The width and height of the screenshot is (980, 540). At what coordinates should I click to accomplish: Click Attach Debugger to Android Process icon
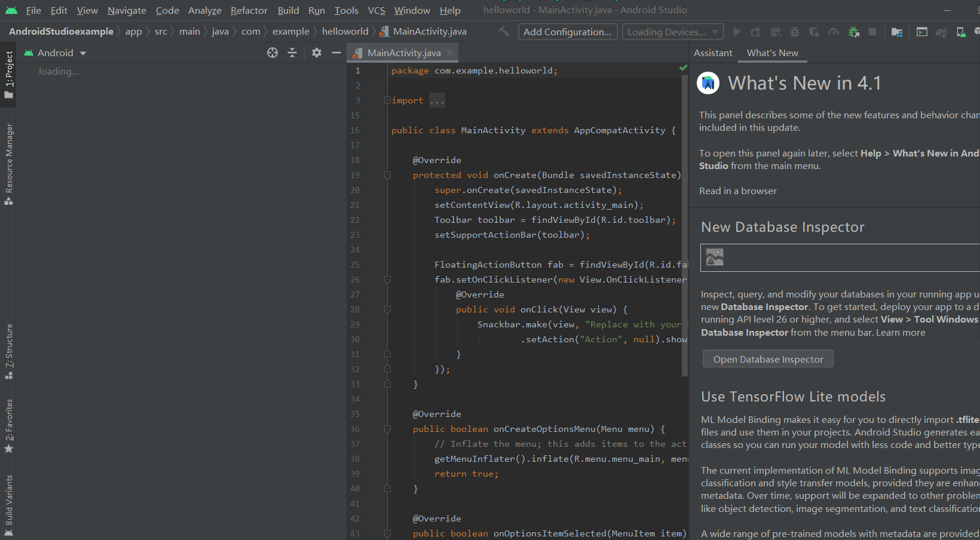pos(853,32)
